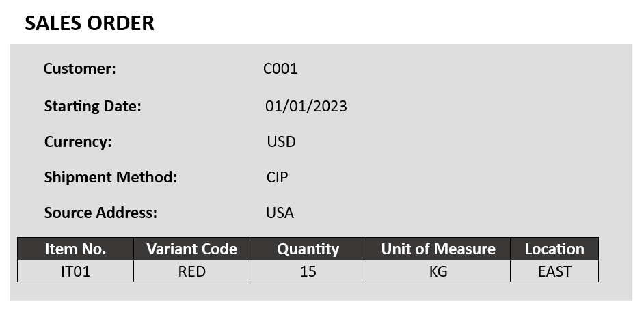Click the Unit of Measure header
The height and width of the screenshot is (313, 644).
(x=438, y=249)
